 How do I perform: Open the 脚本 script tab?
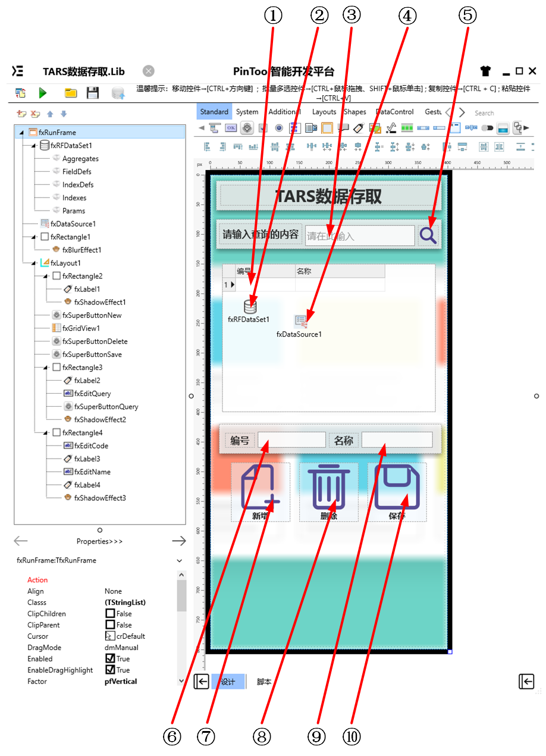point(264,682)
